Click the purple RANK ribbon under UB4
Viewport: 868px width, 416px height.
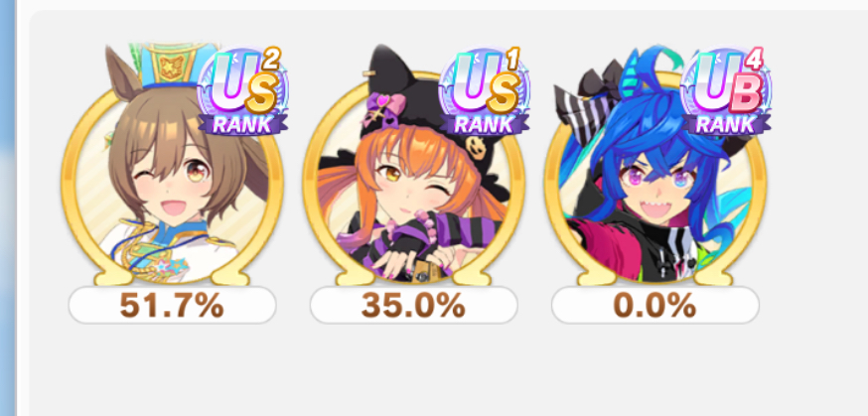point(726,124)
